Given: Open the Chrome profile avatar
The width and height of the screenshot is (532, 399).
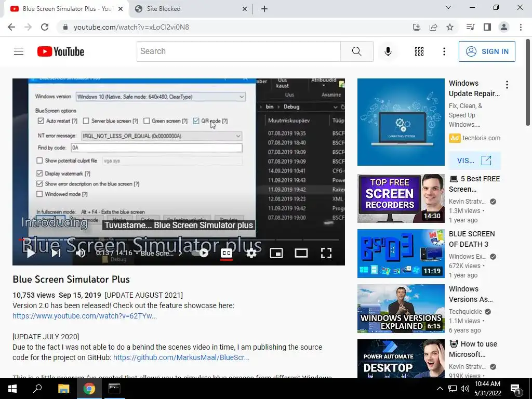Looking at the screenshot, I should [504, 27].
